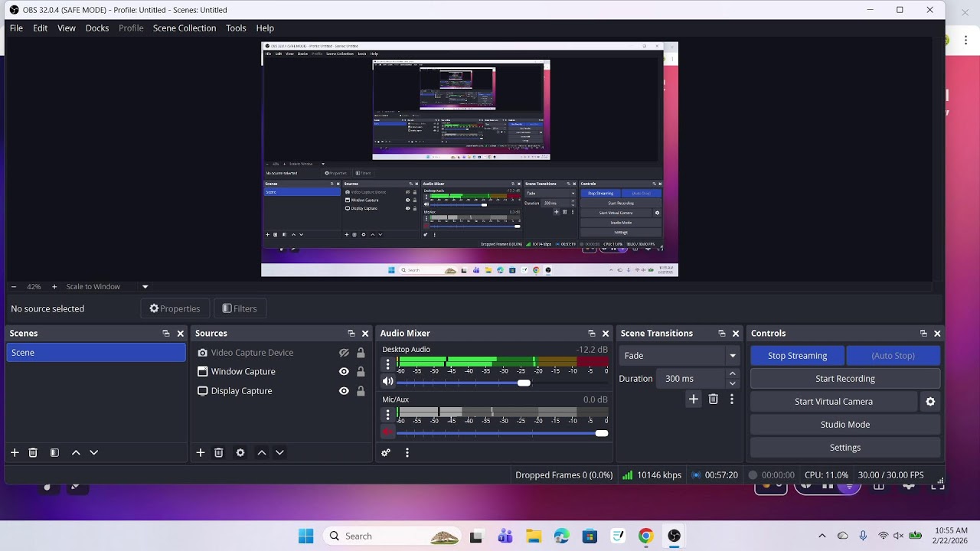Show hidden system tray icons chevron

click(x=822, y=536)
